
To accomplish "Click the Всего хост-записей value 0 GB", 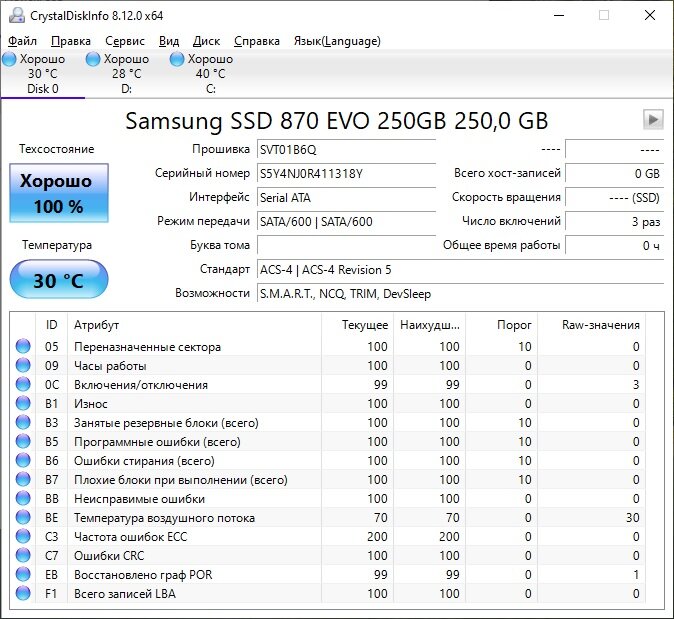I will tap(615, 174).
